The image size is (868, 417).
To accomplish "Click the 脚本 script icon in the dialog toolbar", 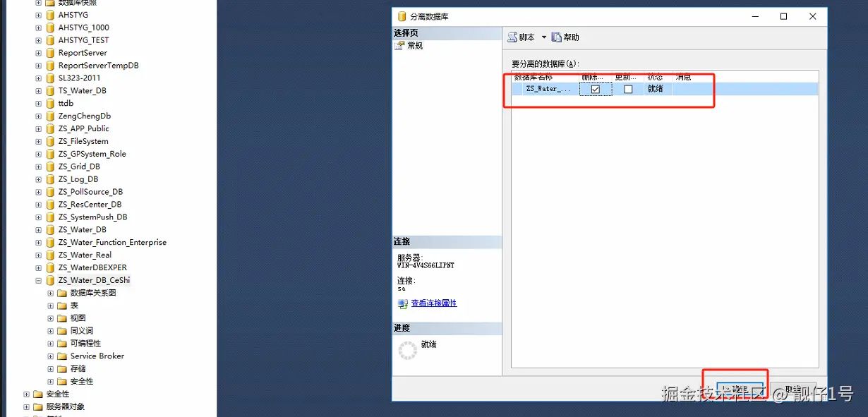I will tap(512, 37).
